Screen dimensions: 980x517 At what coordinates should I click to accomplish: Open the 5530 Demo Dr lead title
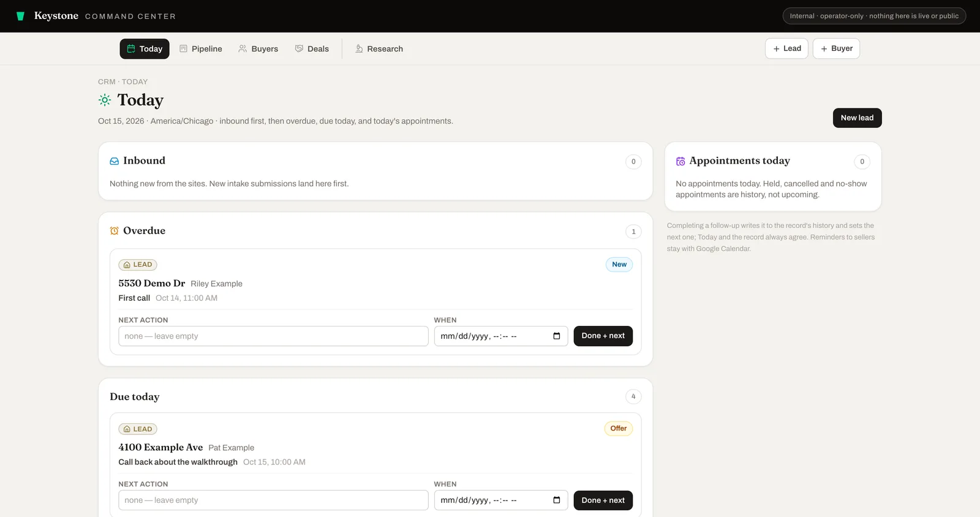click(x=152, y=283)
